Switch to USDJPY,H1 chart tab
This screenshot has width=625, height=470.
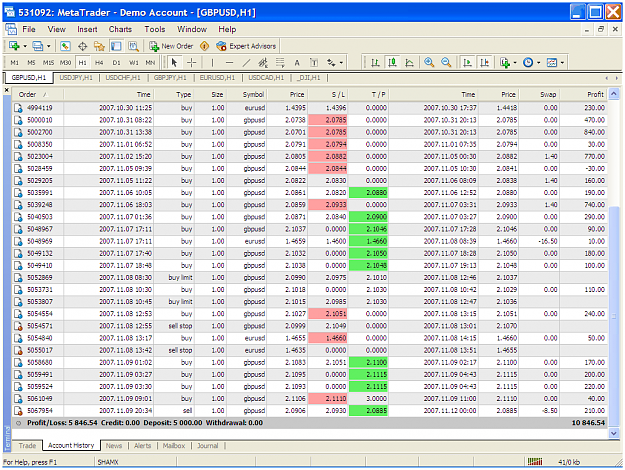(x=76, y=78)
